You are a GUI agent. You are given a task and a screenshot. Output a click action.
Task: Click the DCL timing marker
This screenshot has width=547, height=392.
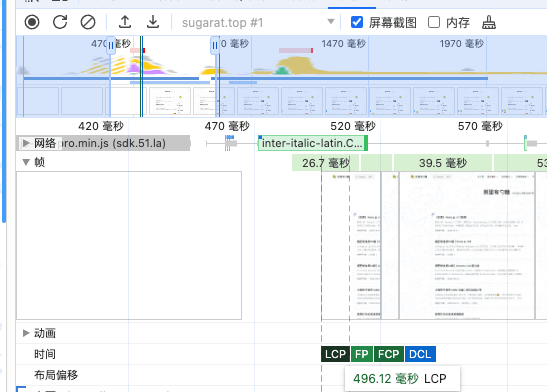420,354
